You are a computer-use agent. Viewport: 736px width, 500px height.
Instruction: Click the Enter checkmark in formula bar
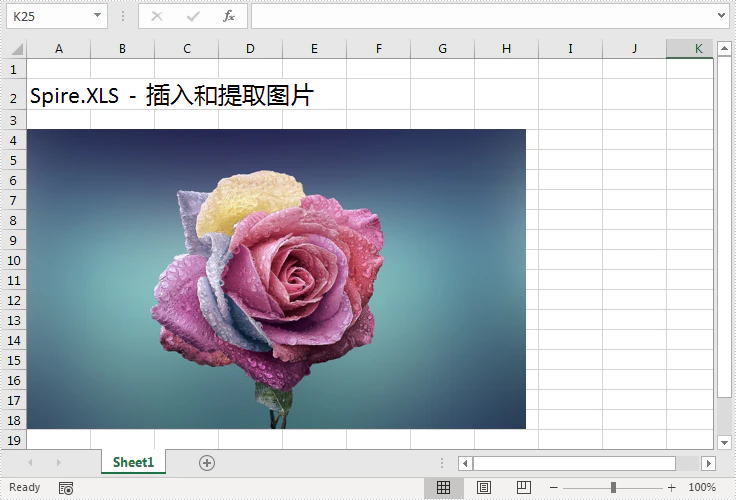[x=193, y=16]
